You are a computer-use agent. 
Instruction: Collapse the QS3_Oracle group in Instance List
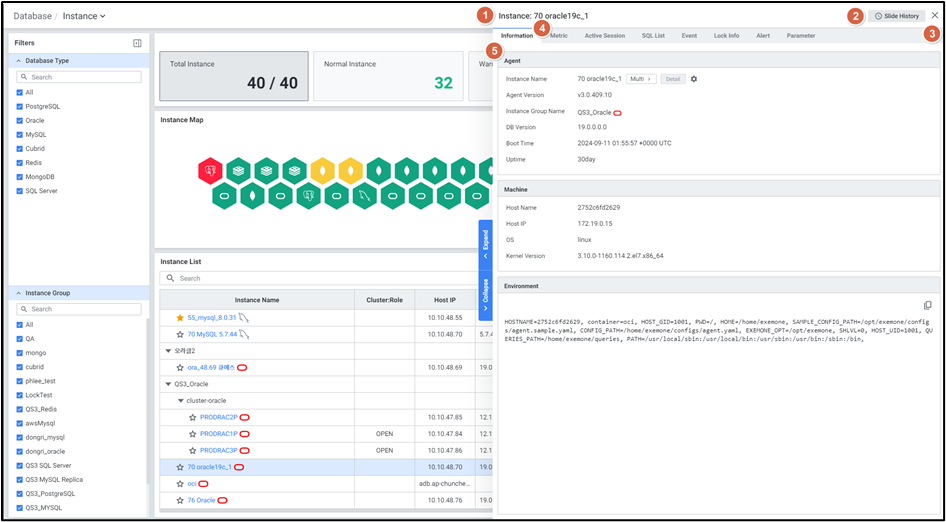[x=167, y=383]
